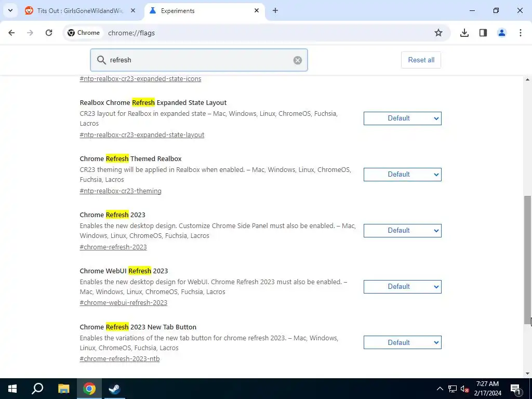The width and height of the screenshot is (532, 399).
Task: Click the Chrome site info chip
Action: 84,33
